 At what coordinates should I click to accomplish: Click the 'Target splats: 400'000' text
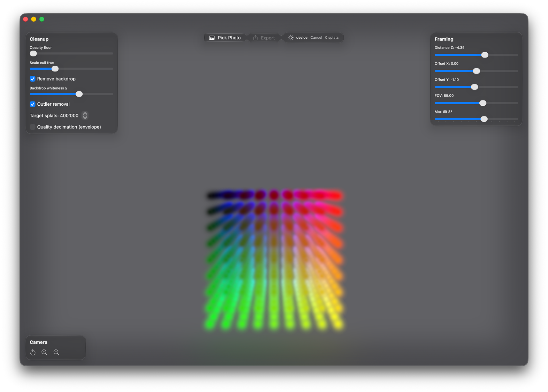[x=54, y=115]
